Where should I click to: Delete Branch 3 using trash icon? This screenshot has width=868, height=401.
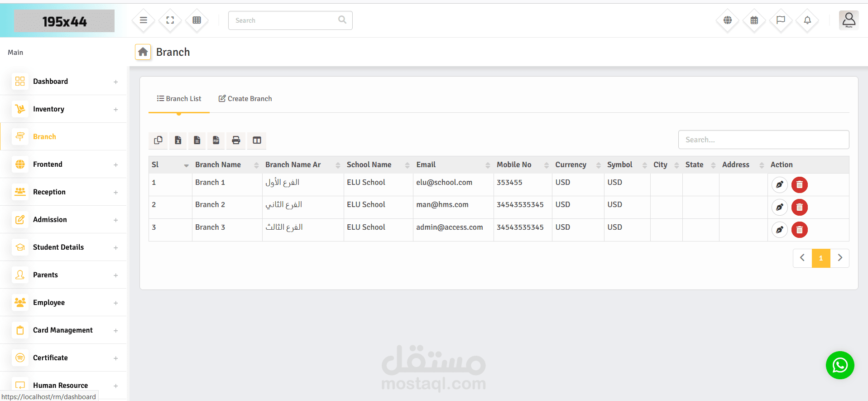click(x=799, y=230)
